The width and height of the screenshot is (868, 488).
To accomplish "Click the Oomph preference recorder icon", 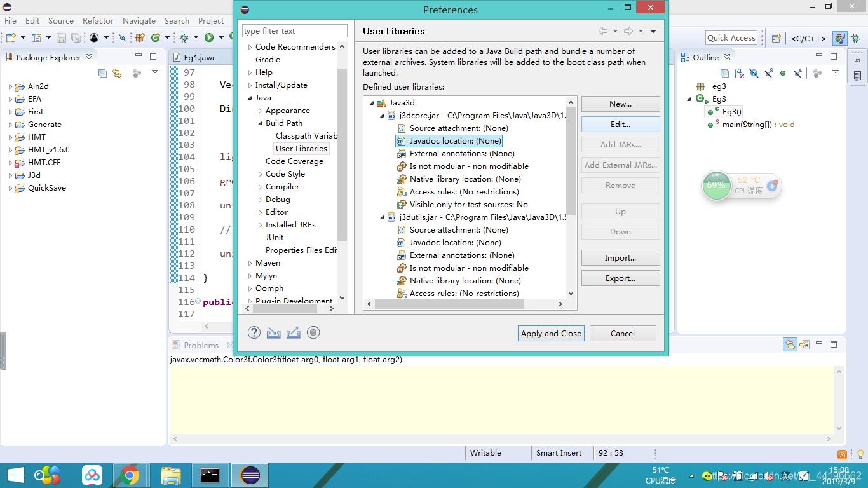I will 313,332.
